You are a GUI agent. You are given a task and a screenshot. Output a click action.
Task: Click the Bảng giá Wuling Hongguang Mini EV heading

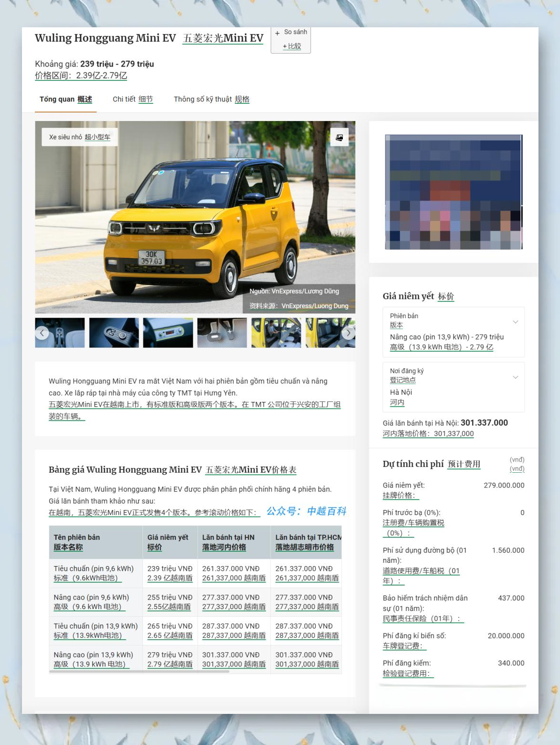point(125,470)
